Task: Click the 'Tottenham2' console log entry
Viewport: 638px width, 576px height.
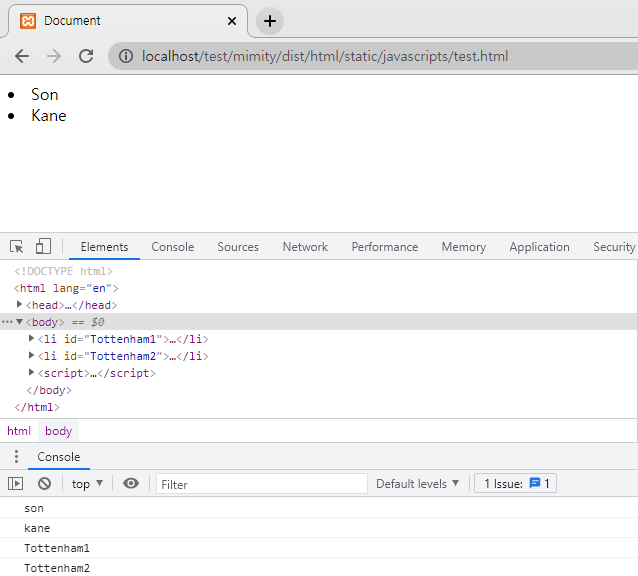Action: 57,568
